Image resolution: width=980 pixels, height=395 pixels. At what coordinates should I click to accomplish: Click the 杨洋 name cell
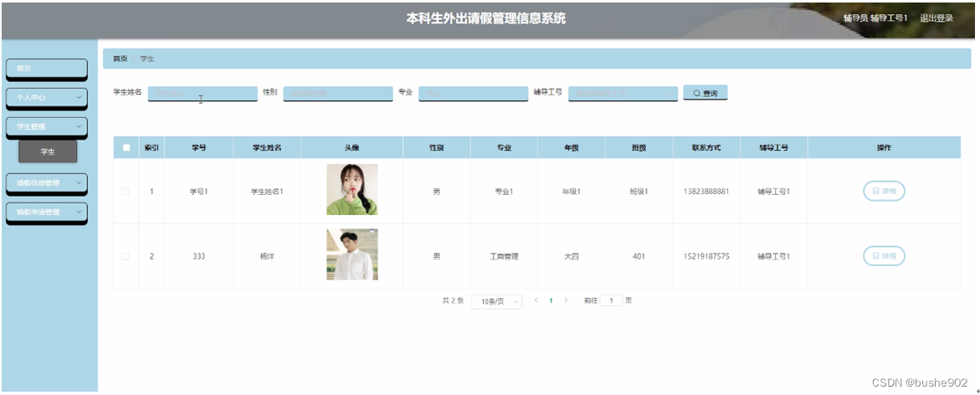coord(267,256)
